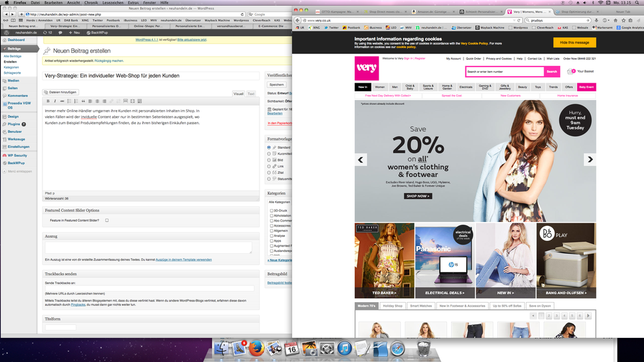Select the Kurzmitteilung post format radio
Viewport: 644px width, 362px height.
(269, 154)
